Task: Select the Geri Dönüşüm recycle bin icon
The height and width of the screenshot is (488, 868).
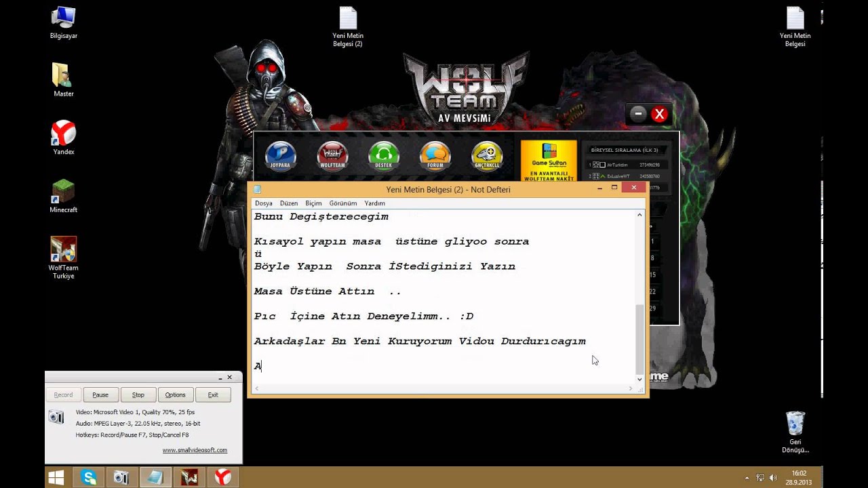Action: pos(795,432)
